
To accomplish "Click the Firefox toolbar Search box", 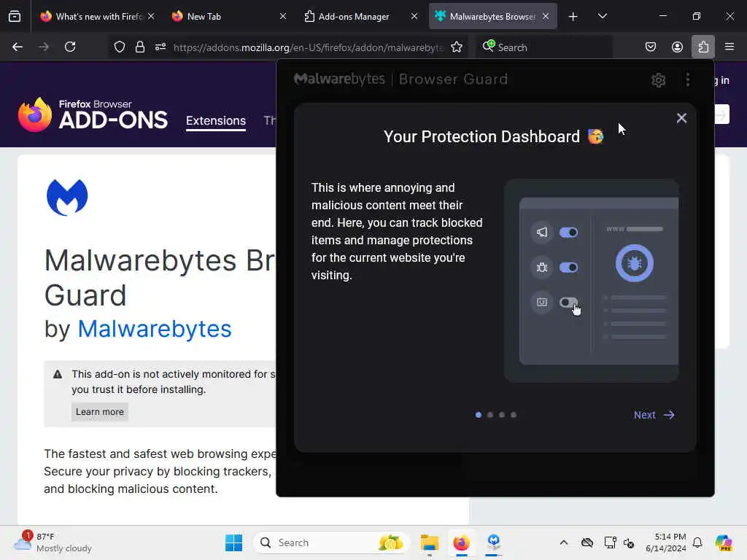I will [543, 47].
